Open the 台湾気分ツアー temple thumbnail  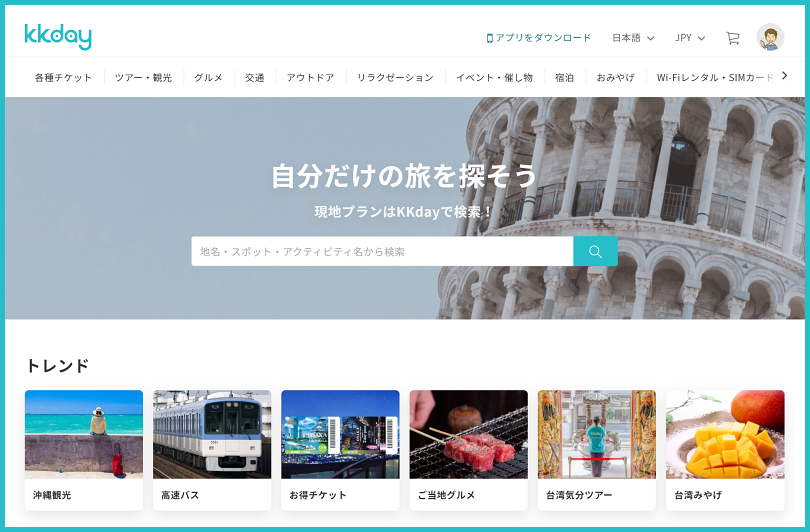point(597,434)
